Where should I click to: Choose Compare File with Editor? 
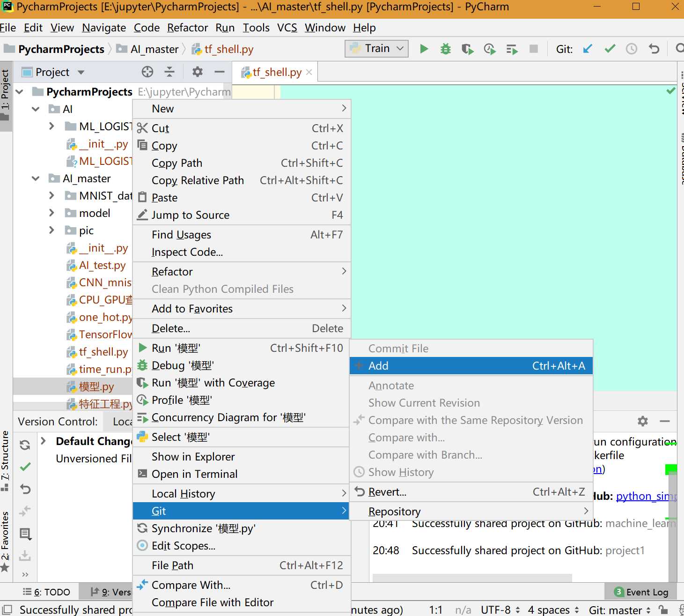[242, 602]
